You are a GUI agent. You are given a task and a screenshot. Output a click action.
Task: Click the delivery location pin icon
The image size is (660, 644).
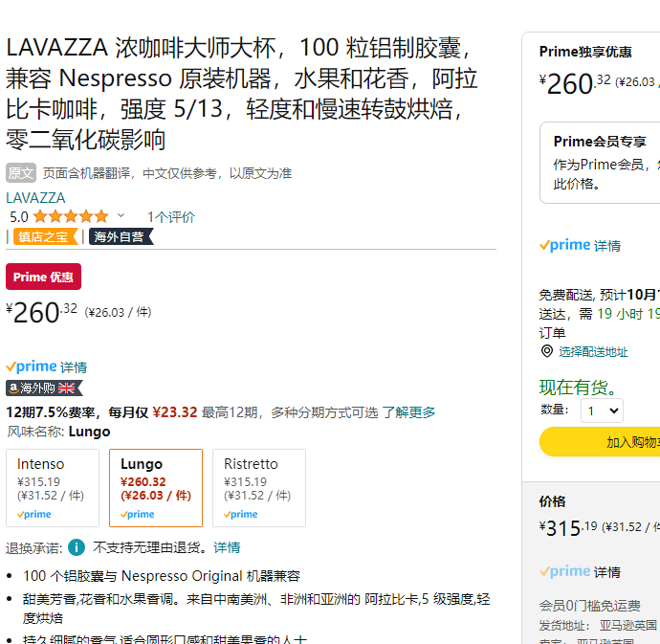tap(547, 351)
